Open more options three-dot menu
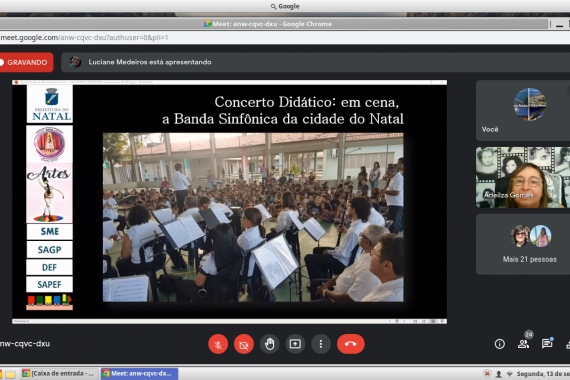This screenshot has width=570, height=380. click(321, 344)
